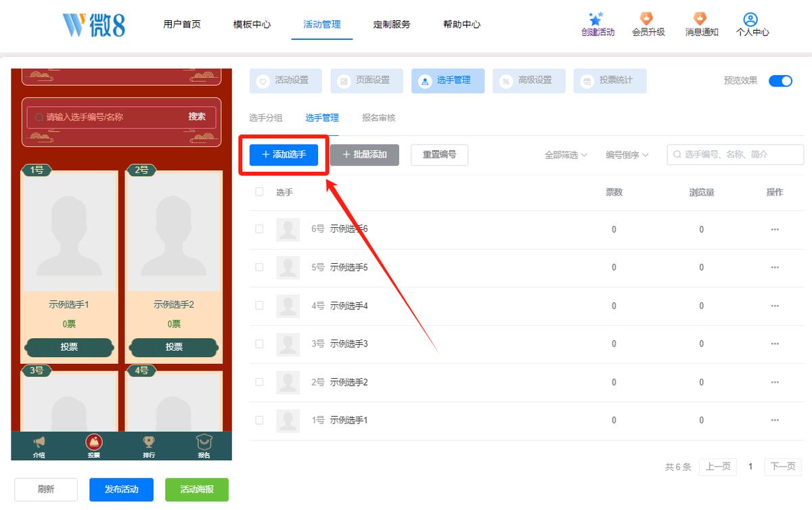Click 搜索 in the preview search bar
Screen dimensions: 812x510
[x=197, y=117]
